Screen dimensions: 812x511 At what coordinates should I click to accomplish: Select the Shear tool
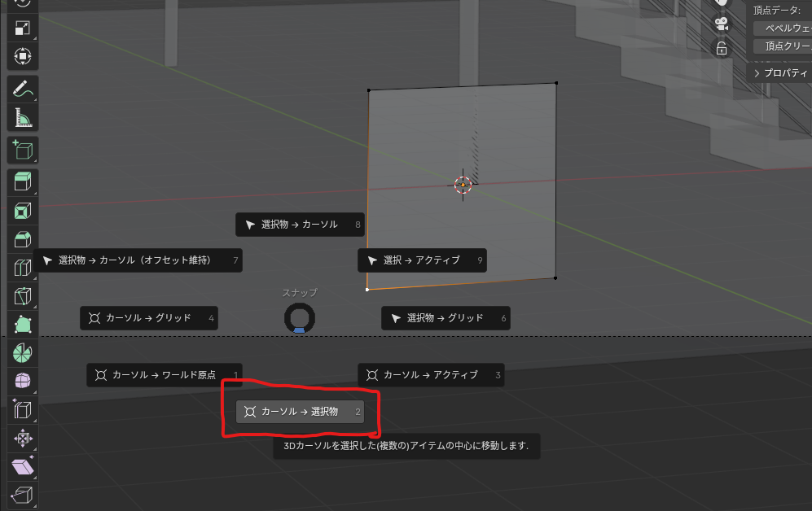point(23,466)
